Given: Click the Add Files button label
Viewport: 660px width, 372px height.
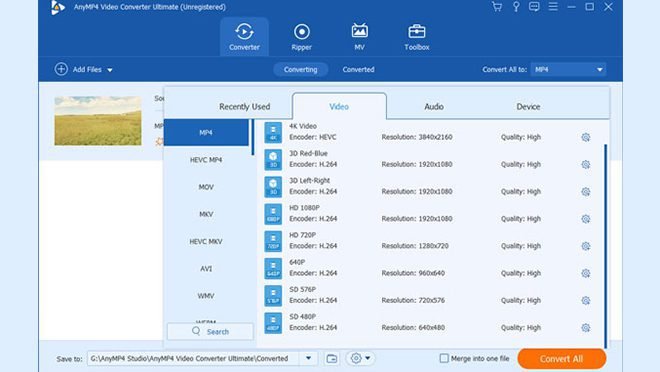Looking at the screenshot, I should 87,69.
